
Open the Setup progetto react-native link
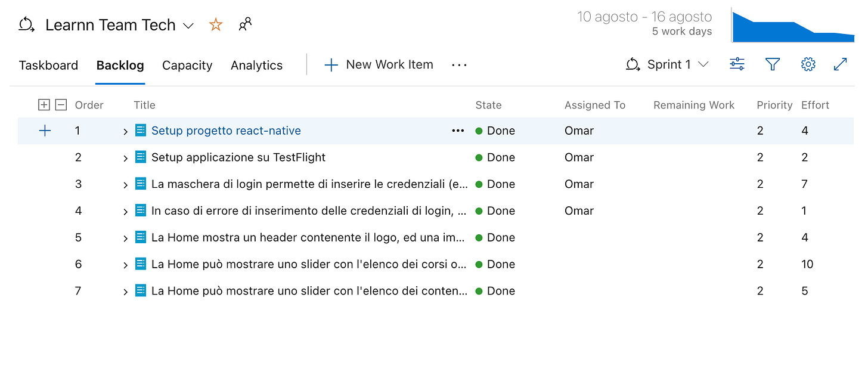tap(226, 131)
